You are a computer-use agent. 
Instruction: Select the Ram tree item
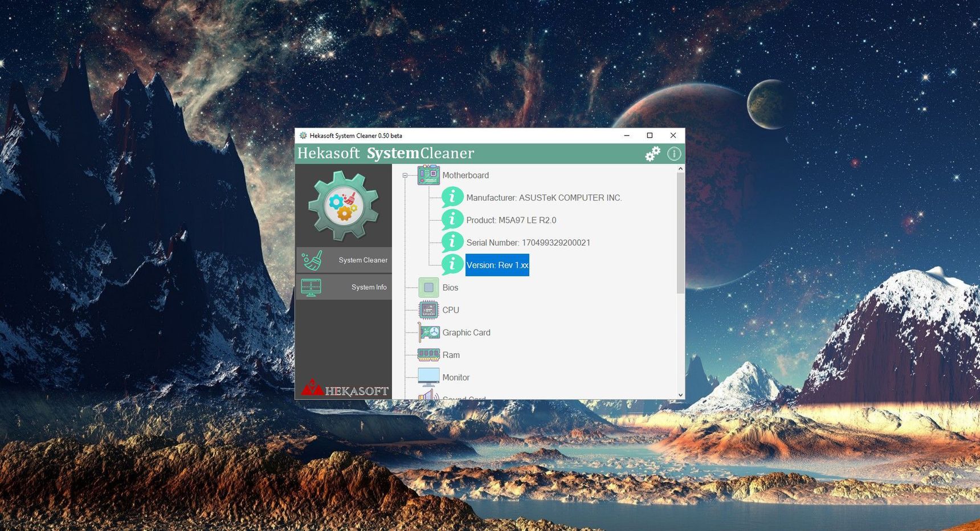coord(451,355)
